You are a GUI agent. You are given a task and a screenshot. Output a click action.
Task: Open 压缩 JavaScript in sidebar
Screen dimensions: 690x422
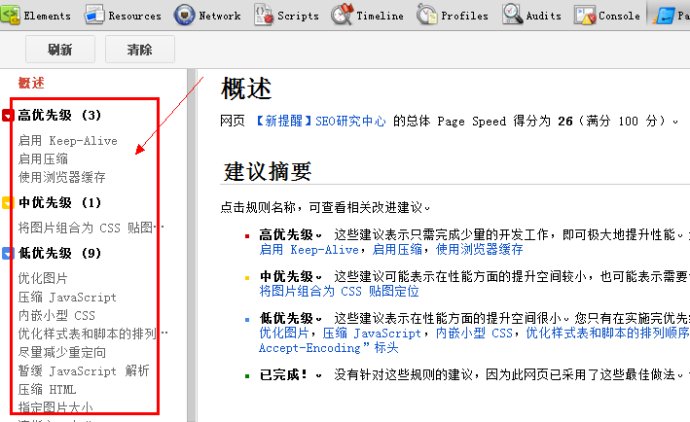[67, 297]
